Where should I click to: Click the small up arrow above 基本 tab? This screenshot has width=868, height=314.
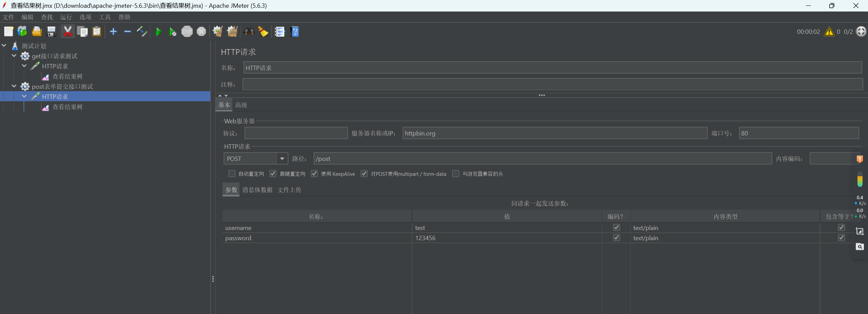point(220,96)
